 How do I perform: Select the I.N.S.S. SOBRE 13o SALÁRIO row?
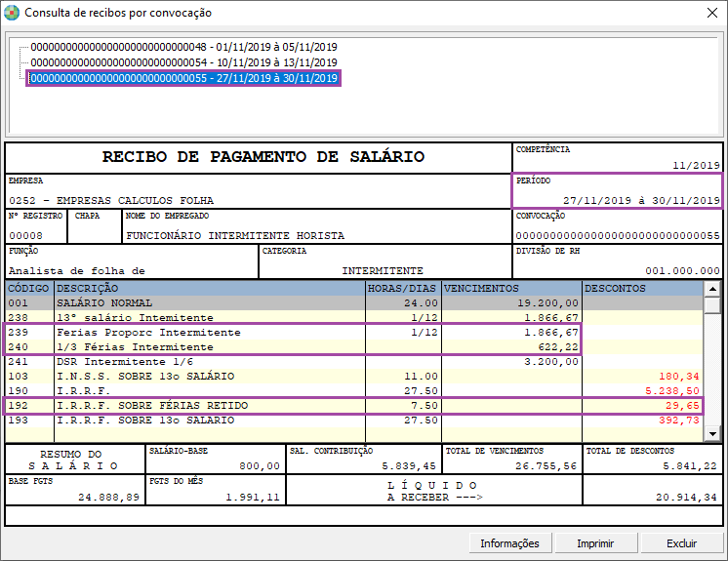tap(354, 377)
